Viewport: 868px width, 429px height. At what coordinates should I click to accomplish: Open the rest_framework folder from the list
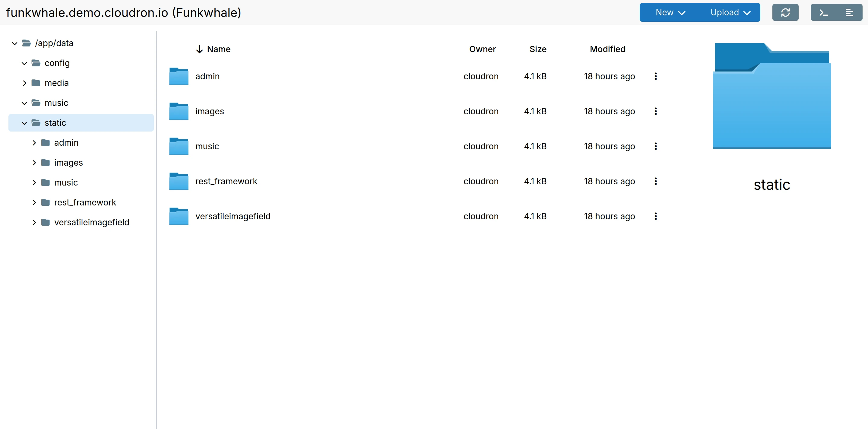coord(226,181)
